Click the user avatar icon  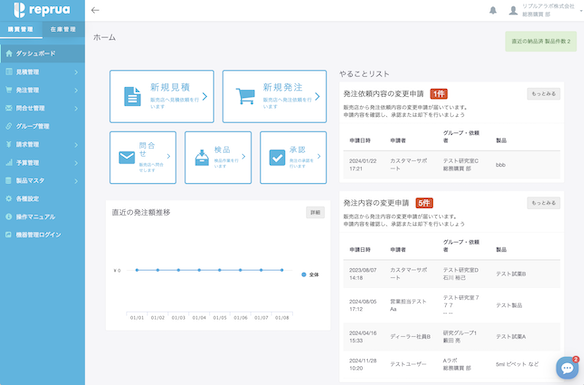[513, 10]
